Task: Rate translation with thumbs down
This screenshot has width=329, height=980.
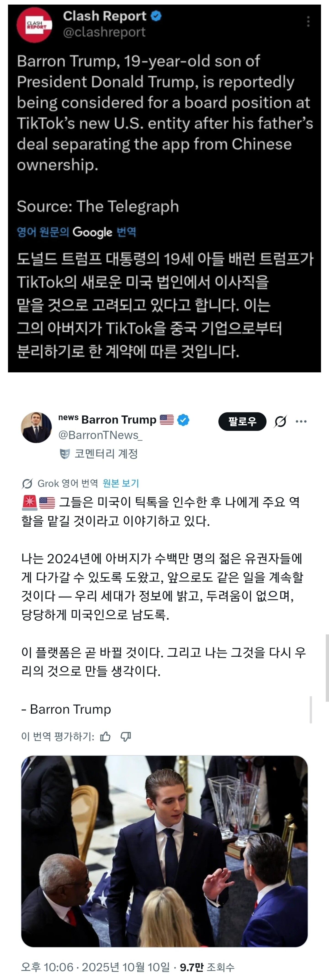Action: [x=126, y=736]
